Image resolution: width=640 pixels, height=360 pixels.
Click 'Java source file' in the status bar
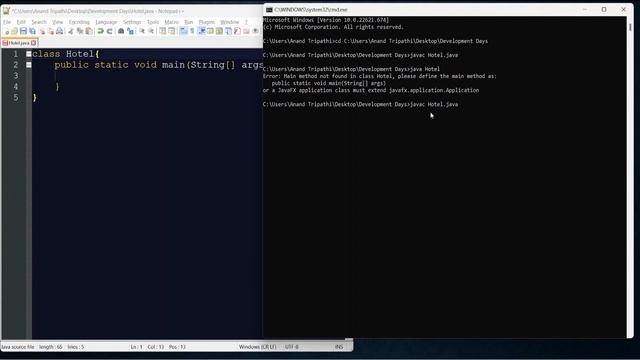point(18,347)
